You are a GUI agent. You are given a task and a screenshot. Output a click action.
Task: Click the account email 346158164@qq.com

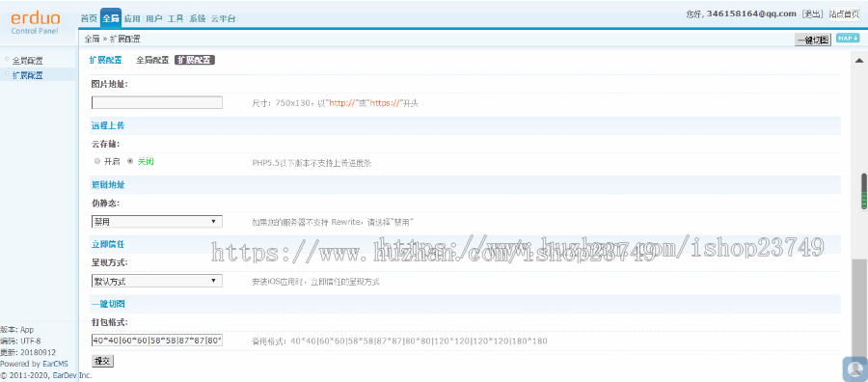pos(751,14)
